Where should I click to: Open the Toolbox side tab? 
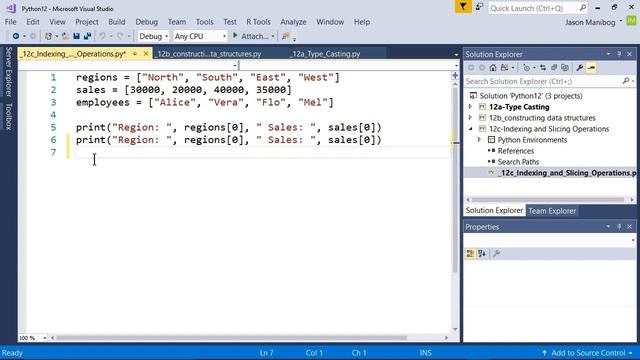pyautogui.click(x=9, y=116)
